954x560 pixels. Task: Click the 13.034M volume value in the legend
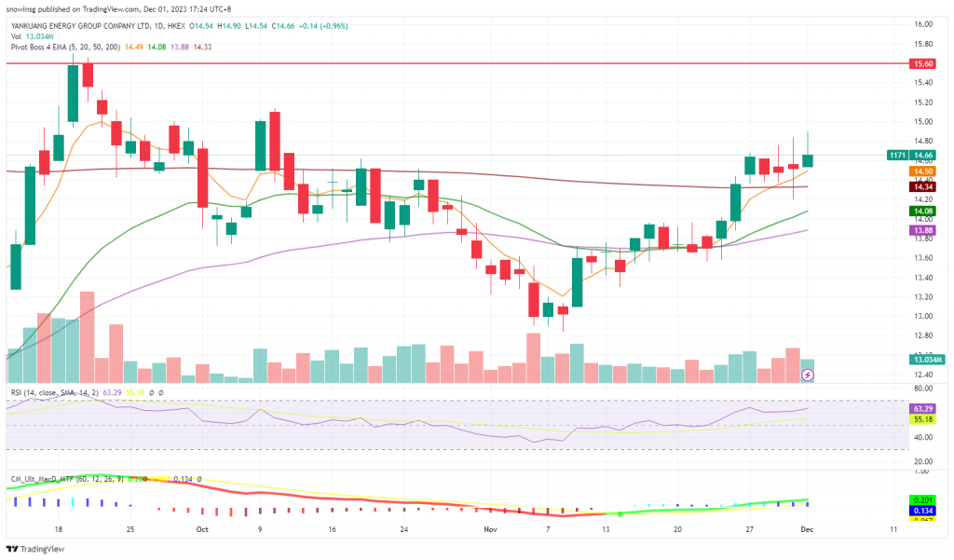pyautogui.click(x=39, y=36)
